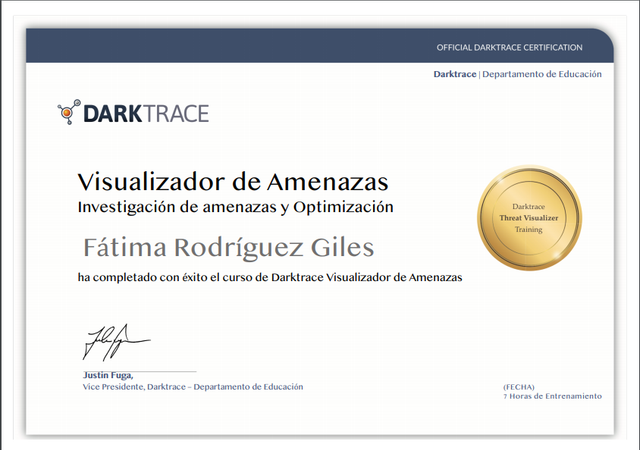
Task: Click the signer name 'Justin Fuga,'
Action: (x=108, y=375)
